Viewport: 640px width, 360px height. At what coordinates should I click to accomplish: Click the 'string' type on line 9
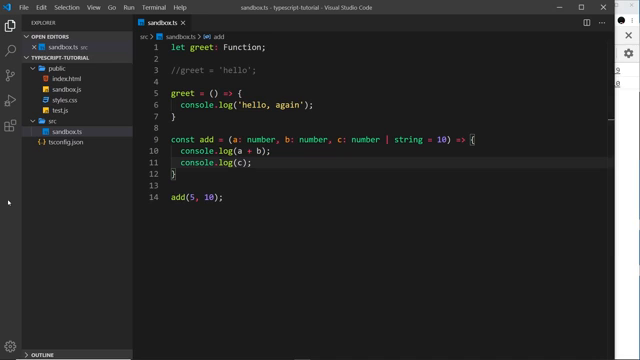pos(408,140)
